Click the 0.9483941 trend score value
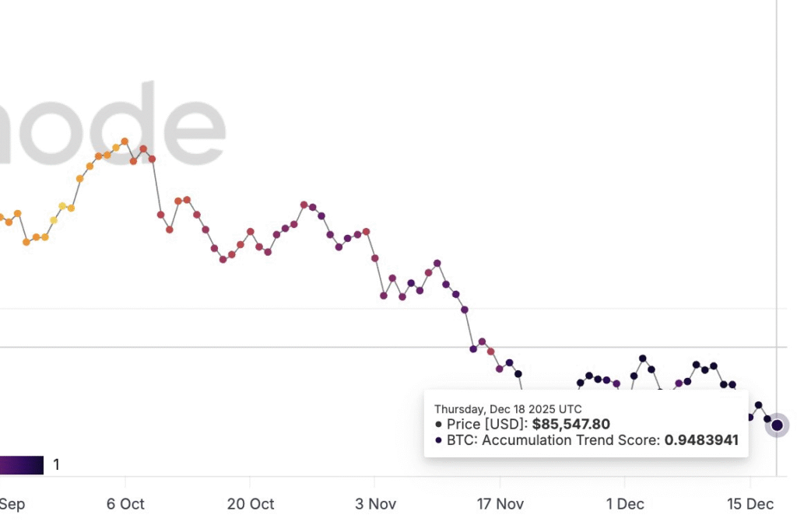 700,440
